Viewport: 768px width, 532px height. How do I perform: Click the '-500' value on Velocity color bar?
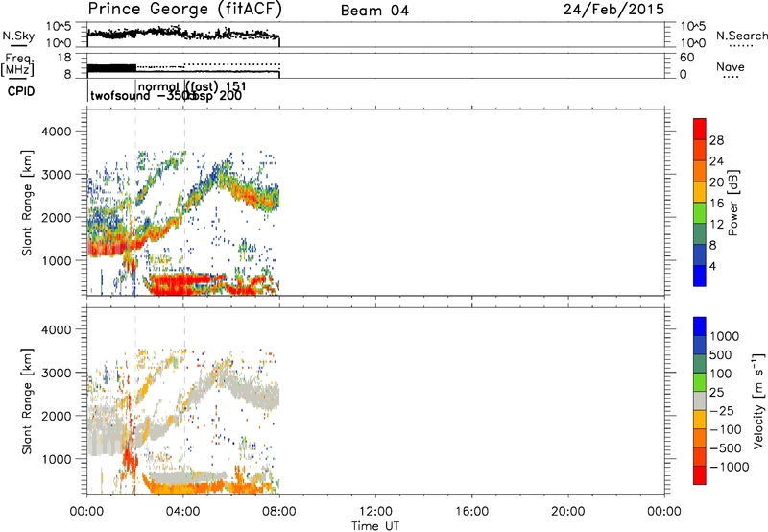726,448
